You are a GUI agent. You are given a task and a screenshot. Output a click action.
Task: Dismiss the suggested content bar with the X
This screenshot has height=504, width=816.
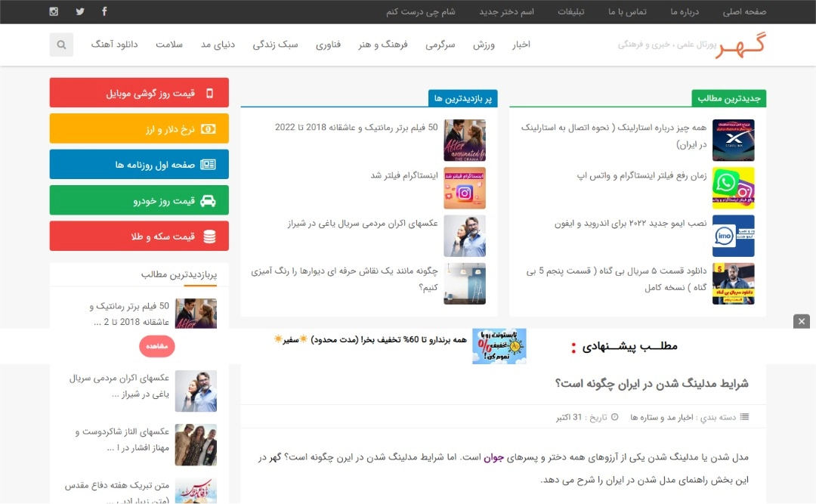tap(802, 321)
